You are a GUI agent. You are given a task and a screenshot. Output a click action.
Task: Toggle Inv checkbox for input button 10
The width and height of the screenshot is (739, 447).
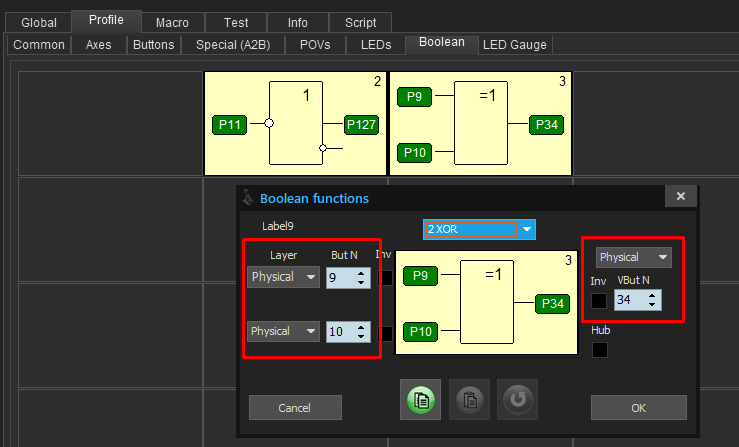(385, 331)
